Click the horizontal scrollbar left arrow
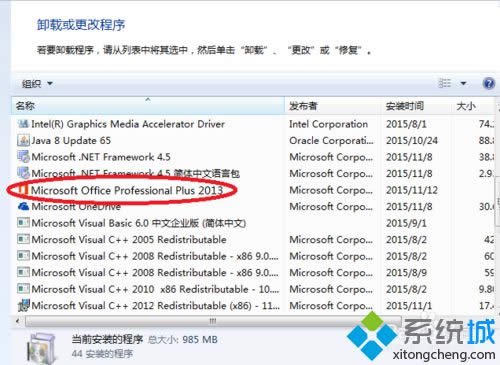Screen dimensions: 500x365 17,321
